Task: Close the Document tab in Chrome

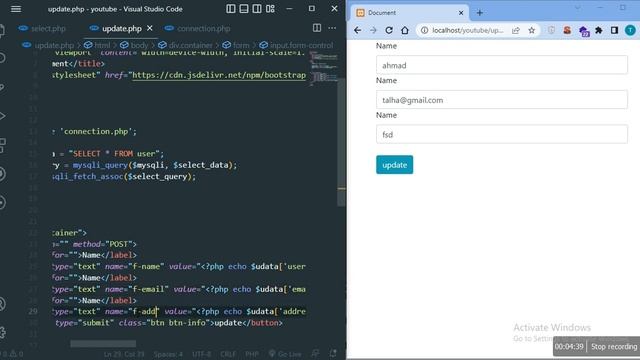Action: (461, 13)
